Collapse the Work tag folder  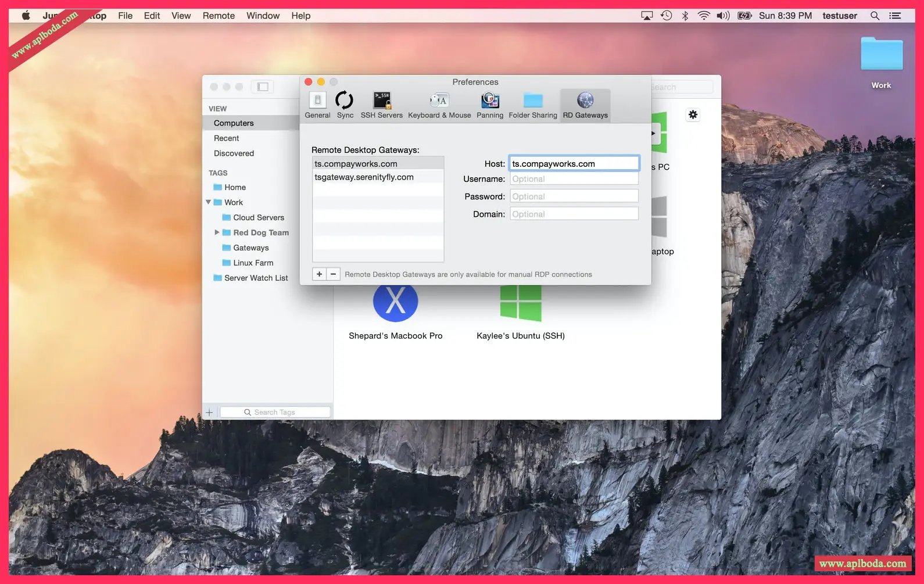(208, 202)
